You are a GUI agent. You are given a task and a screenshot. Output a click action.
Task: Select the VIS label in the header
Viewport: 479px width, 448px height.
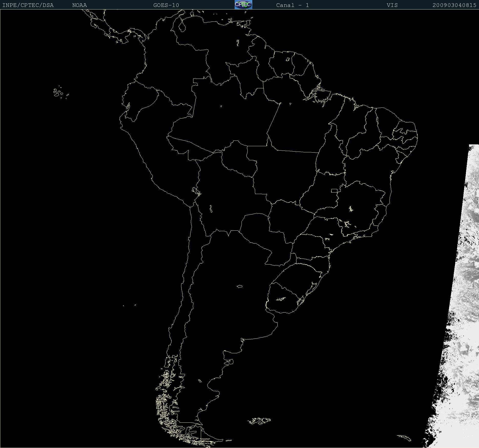[392, 5]
